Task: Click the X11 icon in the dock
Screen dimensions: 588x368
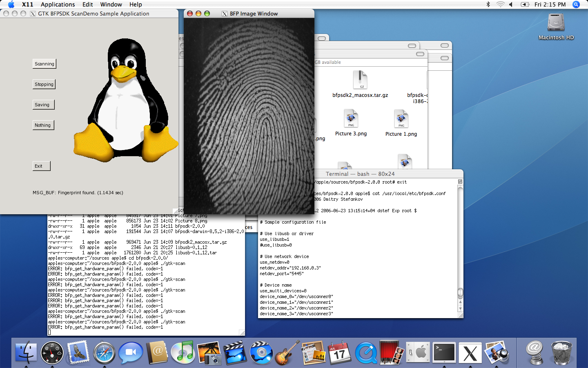Action: click(x=470, y=352)
